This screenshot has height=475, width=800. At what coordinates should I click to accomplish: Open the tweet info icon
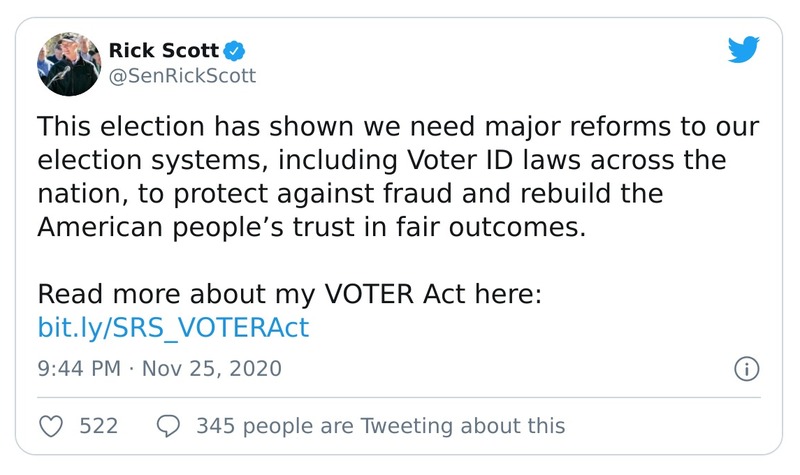point(746,368)
